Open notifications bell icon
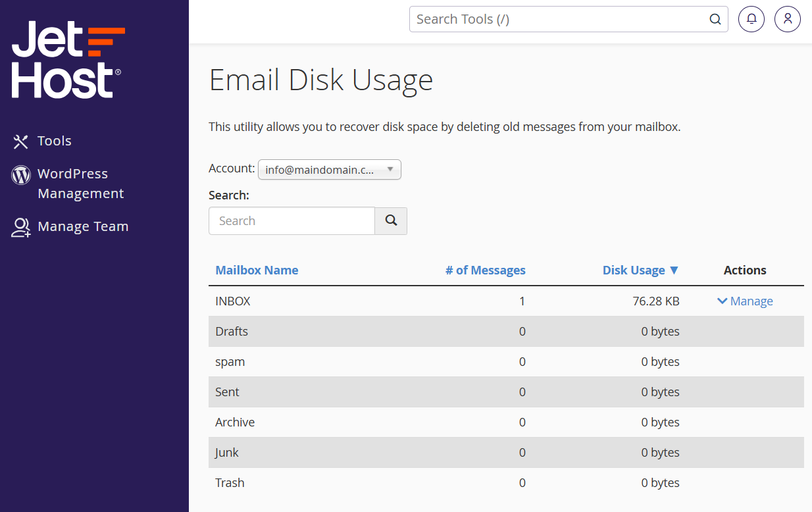 pyautogui.click(x=751, y=19)
